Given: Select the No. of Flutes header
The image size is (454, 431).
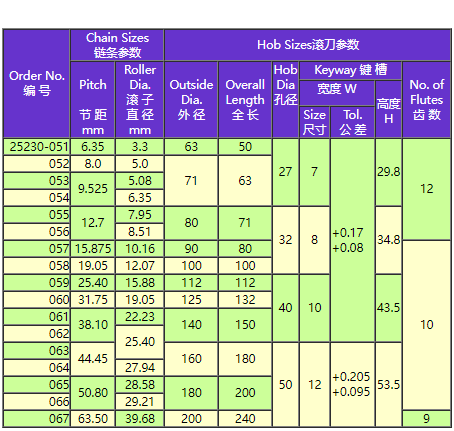Looking at the screenshot, I should tap(427, 100).
